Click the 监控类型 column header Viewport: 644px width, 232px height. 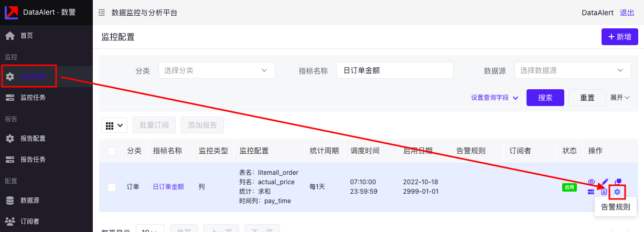tap(213, 151)
